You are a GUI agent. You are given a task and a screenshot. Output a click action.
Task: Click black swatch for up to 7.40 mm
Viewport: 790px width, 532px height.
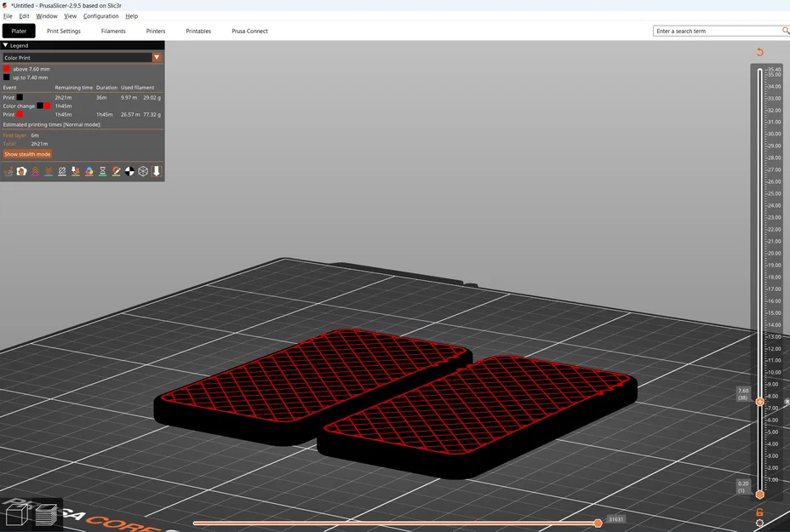7,77
